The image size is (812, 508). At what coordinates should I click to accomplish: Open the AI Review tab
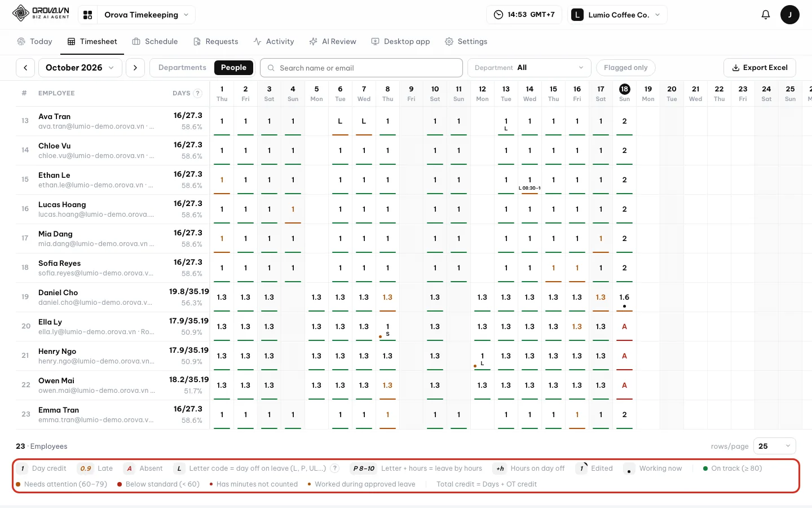pyautogui.click(x=333, y=42)
